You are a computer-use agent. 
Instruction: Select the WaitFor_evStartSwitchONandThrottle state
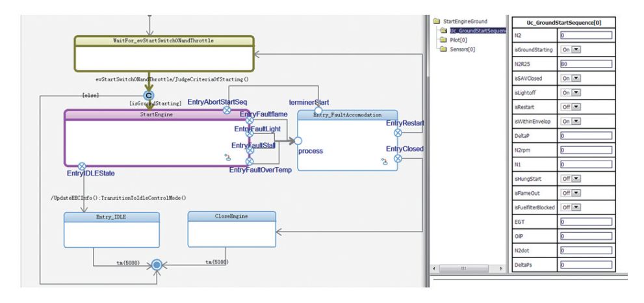(x=164, y=53)
